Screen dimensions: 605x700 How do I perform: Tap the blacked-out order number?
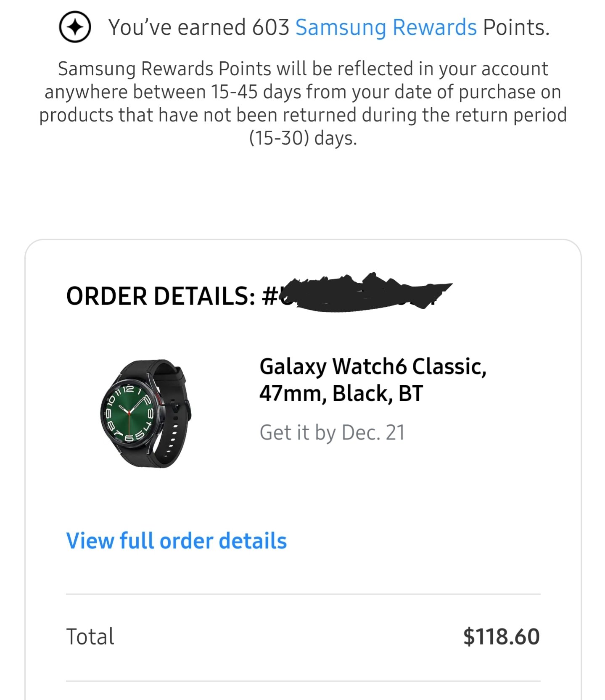(366, 292)
